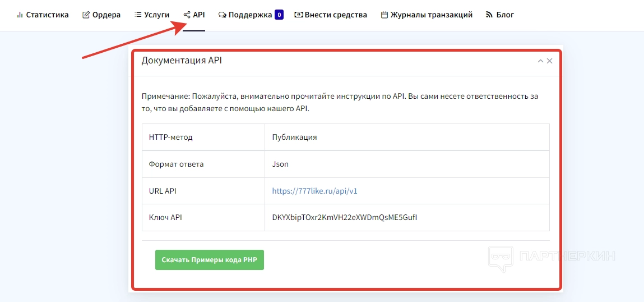Click the list icon beside Услуги
This screenshot has height=302, width=644.
click(x=138, y=15)
